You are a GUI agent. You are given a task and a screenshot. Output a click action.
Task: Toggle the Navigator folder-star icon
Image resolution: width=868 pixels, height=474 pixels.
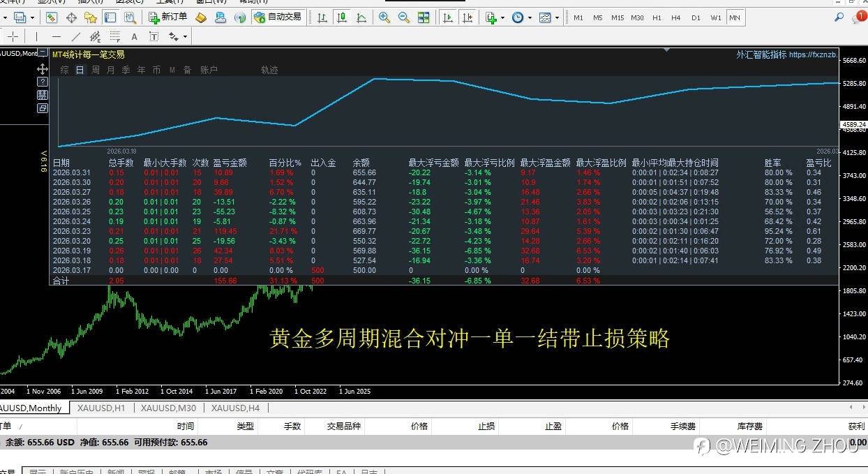click(91, 17)
